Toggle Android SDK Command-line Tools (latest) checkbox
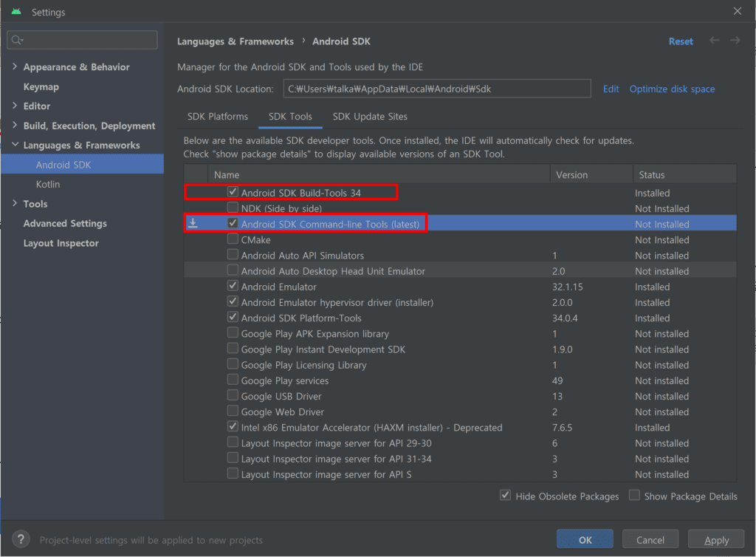Viewport: 756px width, 557px height. 233,223
